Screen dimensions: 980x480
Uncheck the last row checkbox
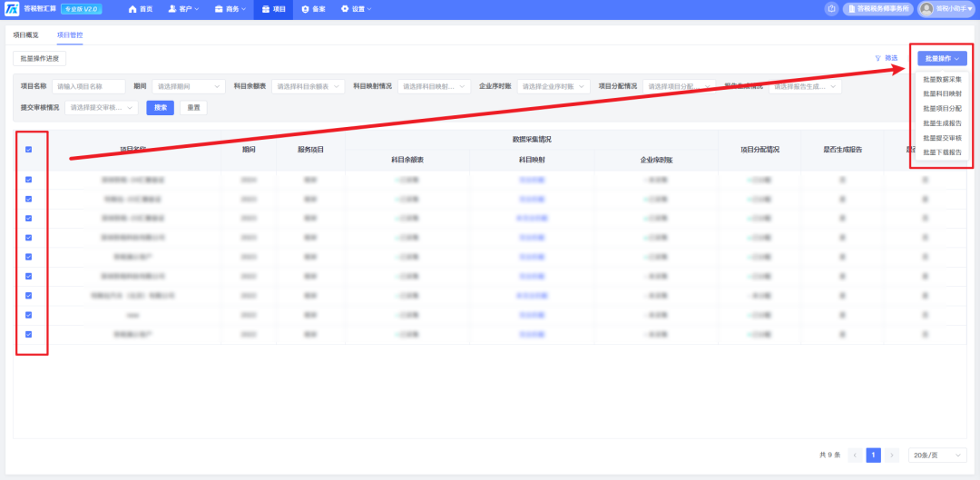click(x=29, y=335)
